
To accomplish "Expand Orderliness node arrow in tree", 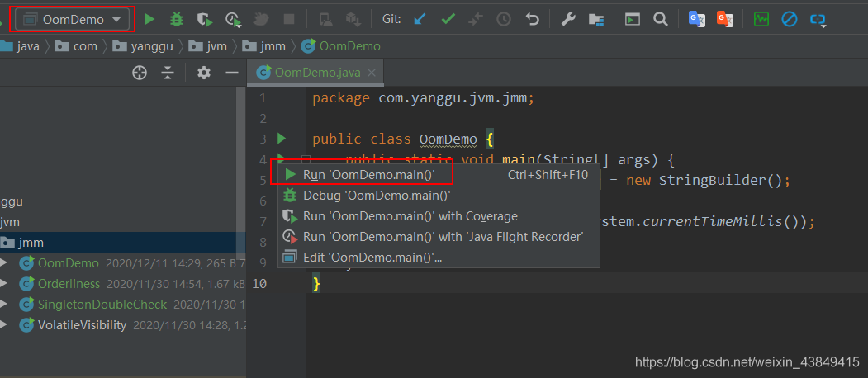I will 4,284.
